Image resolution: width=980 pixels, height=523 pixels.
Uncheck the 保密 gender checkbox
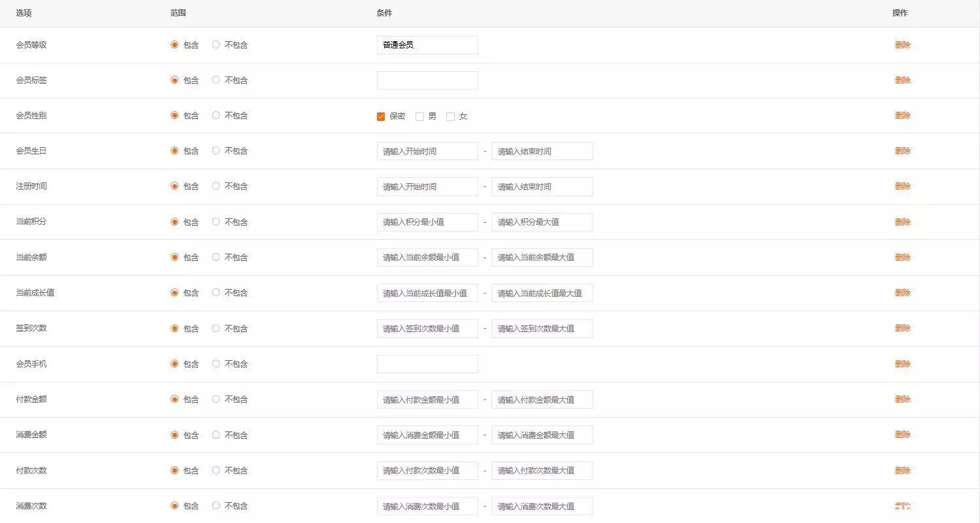pos(381,116)
